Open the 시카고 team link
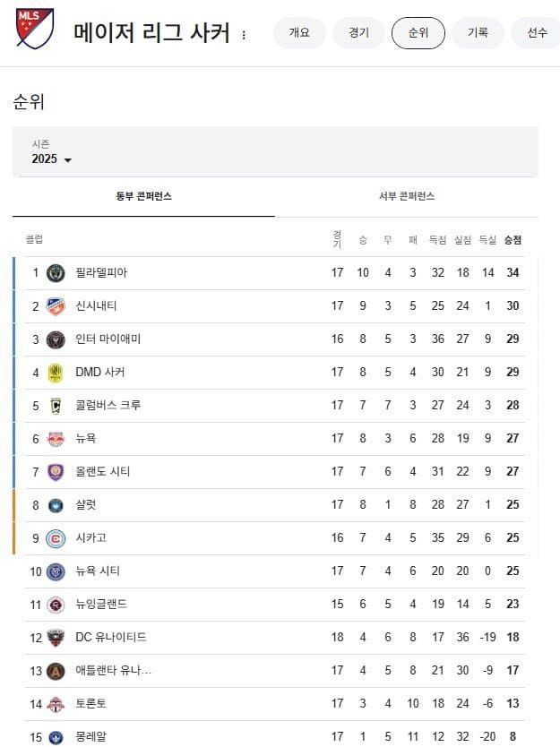This screenshot has width=560, height=747. 90,538
